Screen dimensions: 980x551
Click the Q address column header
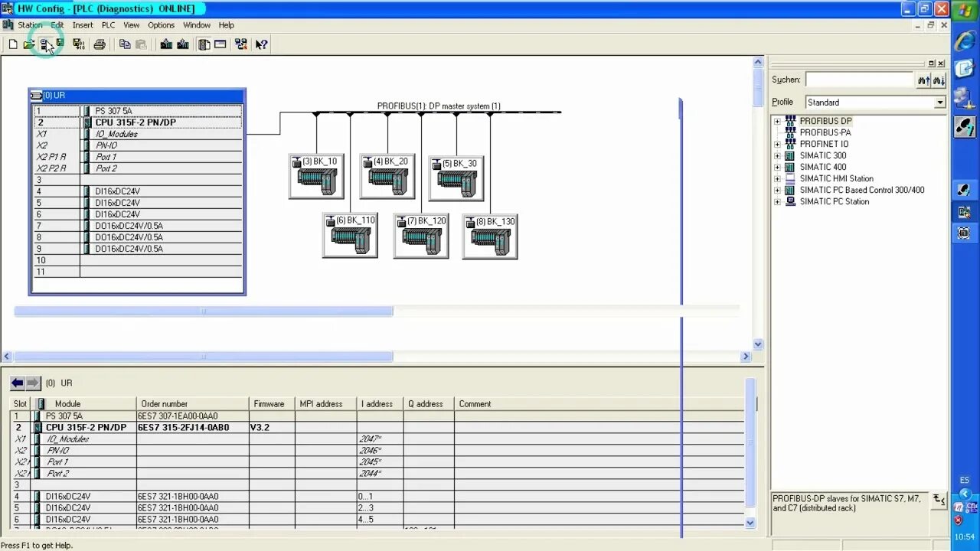click(429, 404)
